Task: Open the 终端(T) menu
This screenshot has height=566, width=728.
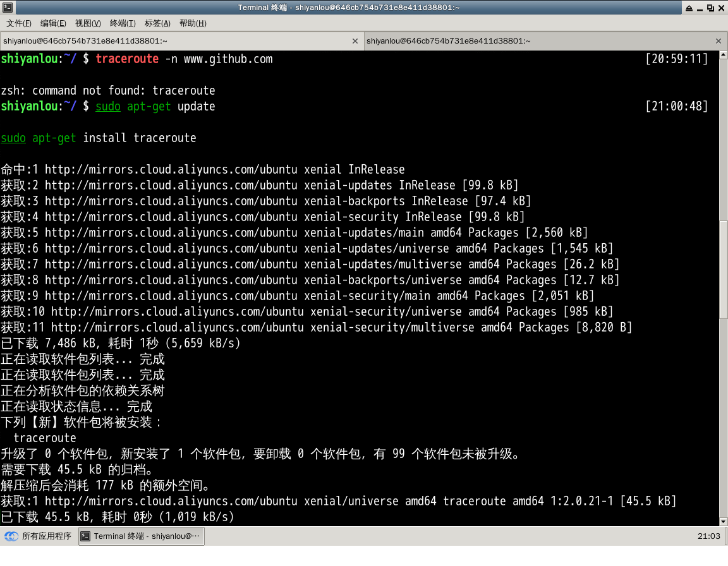Action: coord(123,23)
